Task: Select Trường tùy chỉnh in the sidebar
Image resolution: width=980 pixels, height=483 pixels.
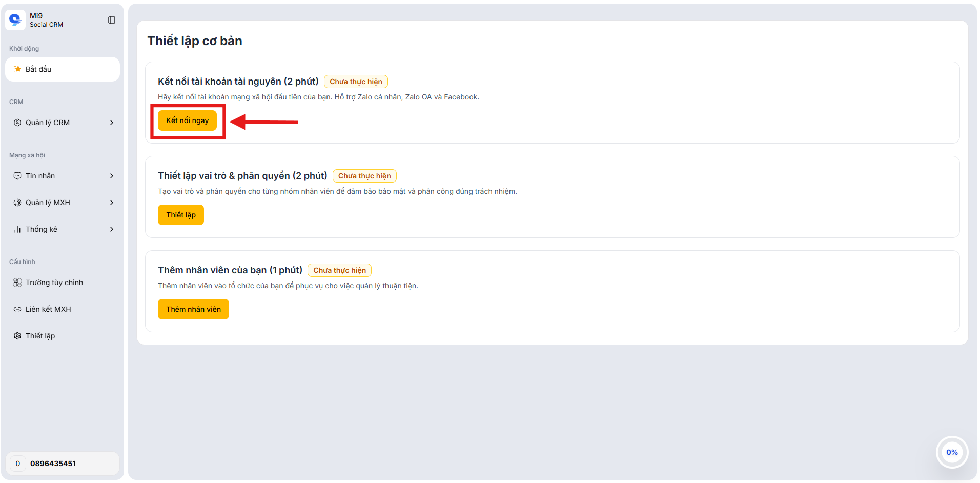Action: tap(54, 283)
